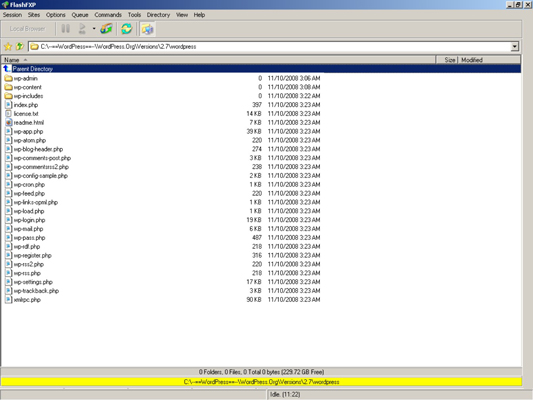Click the wp-config-sample.php file icon
This screenshot has width=533, height=400.
click(8, 175)
